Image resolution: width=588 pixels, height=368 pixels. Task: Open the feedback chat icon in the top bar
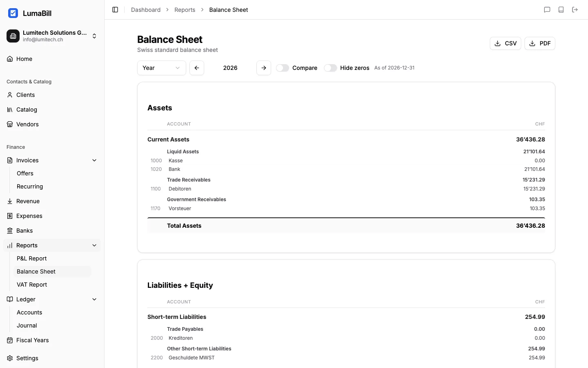click(x=548, y=9)
